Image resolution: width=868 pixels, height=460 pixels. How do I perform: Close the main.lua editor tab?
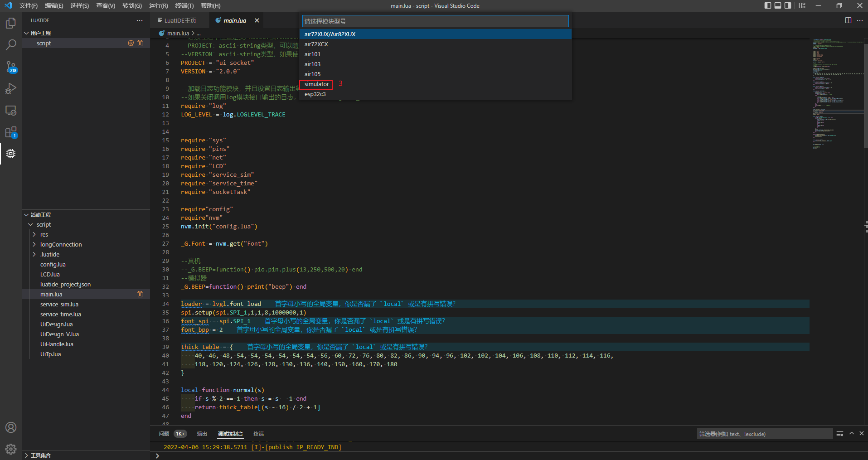[257, 20]
